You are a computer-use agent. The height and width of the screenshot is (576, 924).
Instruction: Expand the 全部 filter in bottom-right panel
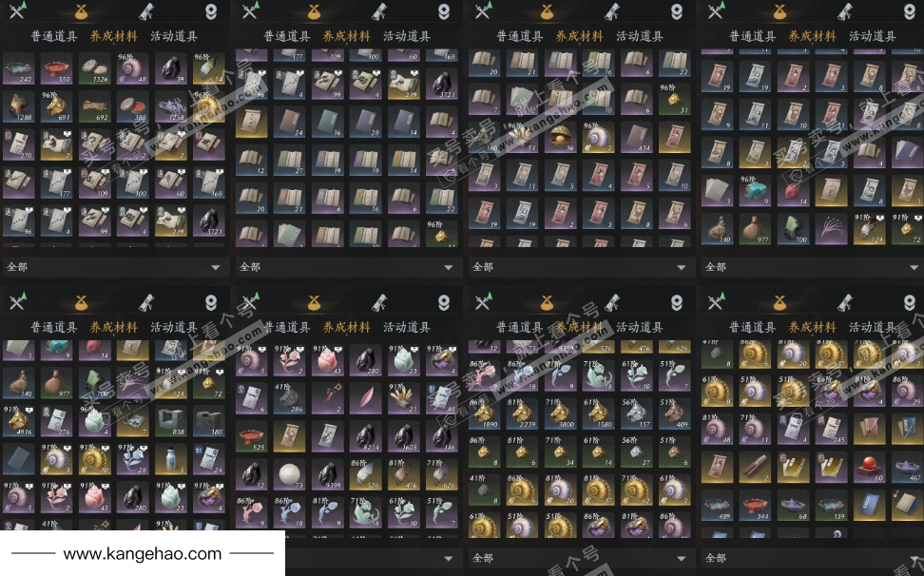coord(812,558)
